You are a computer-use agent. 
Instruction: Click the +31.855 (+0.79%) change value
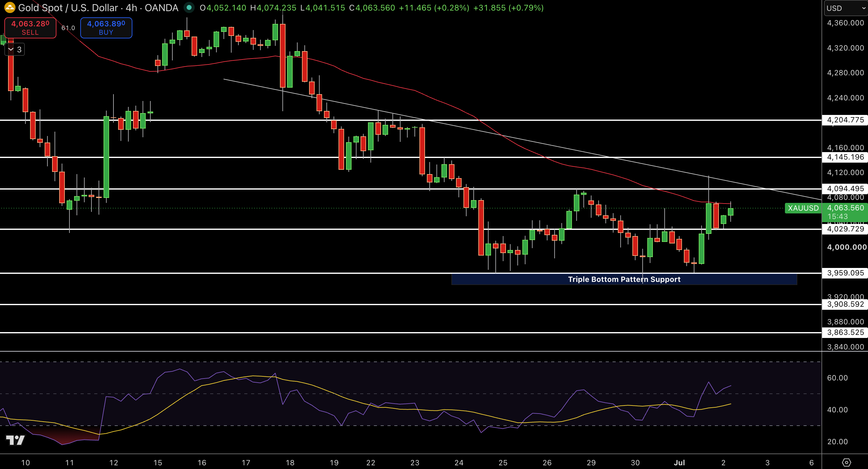(x=508, y=8)
